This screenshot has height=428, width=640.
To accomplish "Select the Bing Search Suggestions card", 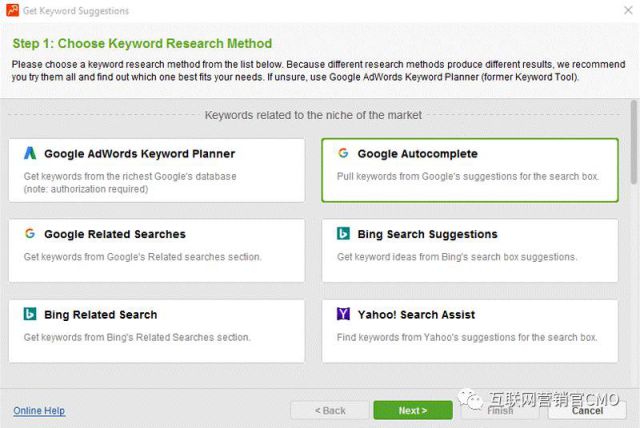I will click(469, 250).
